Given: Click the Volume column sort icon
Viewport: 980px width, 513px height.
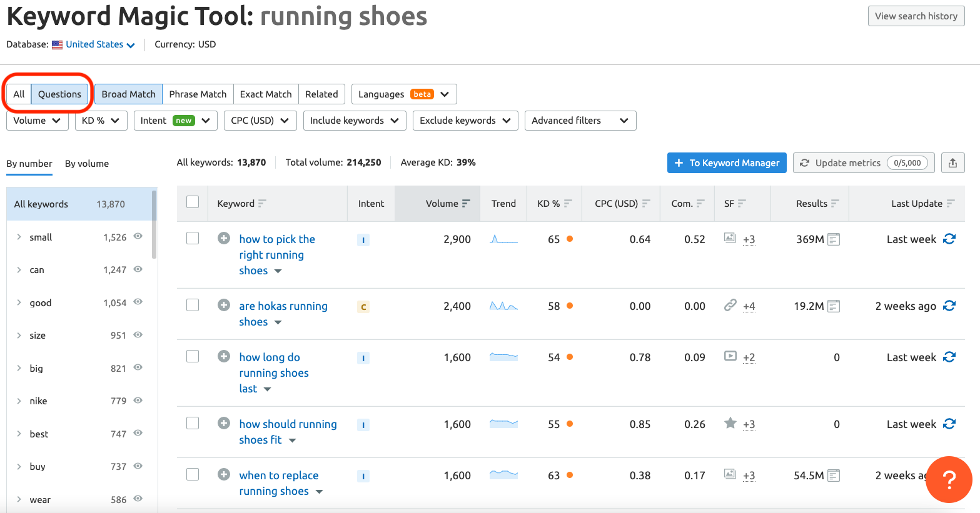Looking at the screenshot, I should point(466,204).
